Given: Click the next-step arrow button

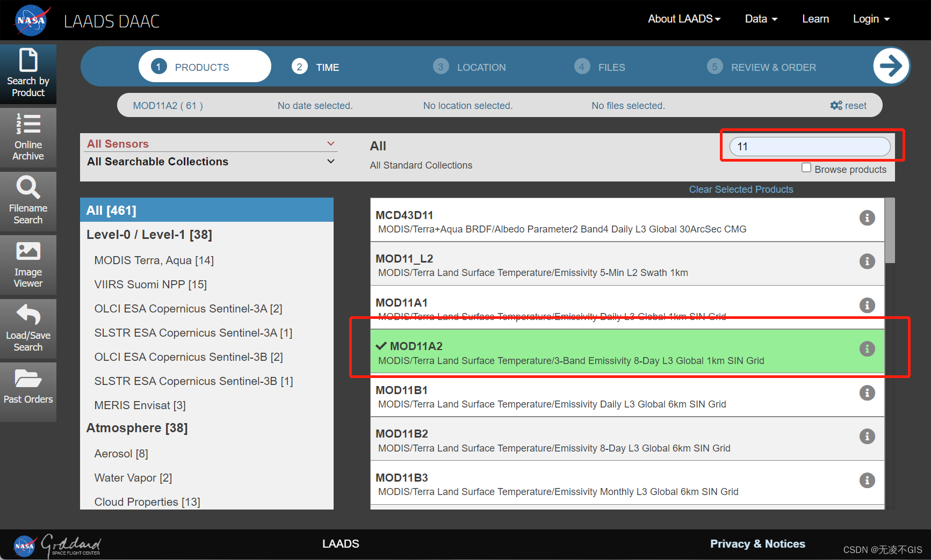Looking at the screenshot, I should pos(891,66).
